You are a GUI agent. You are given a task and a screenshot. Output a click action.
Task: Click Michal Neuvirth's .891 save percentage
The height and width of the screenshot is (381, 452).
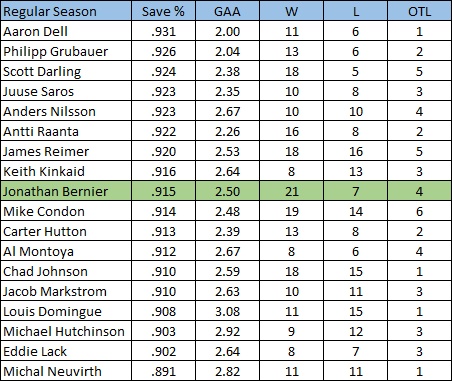click(163, 371)
